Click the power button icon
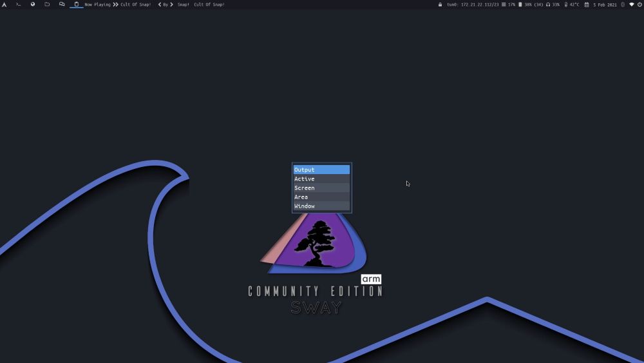The height and width of the screenshot is (363, 644). [x=640, y=5]
